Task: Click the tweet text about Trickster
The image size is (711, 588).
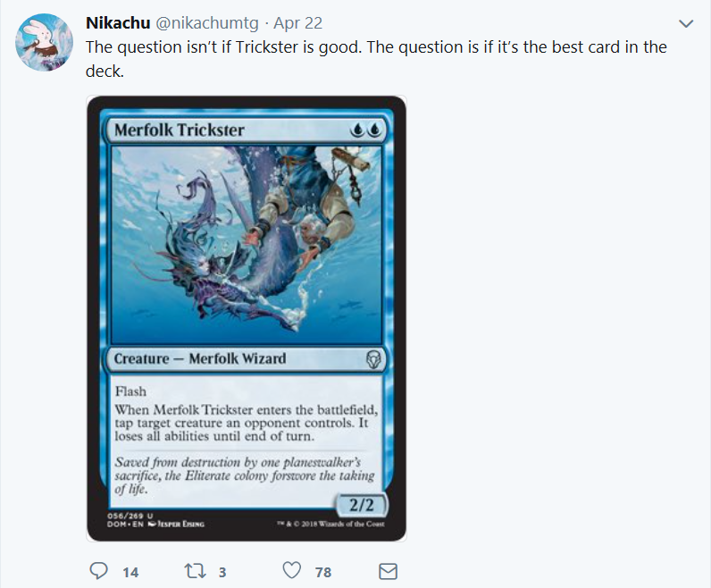Action: 376,59
